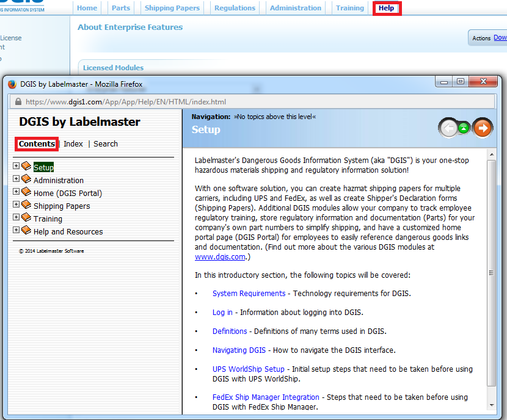Switch to the Index tab

[x=73, y=144]
